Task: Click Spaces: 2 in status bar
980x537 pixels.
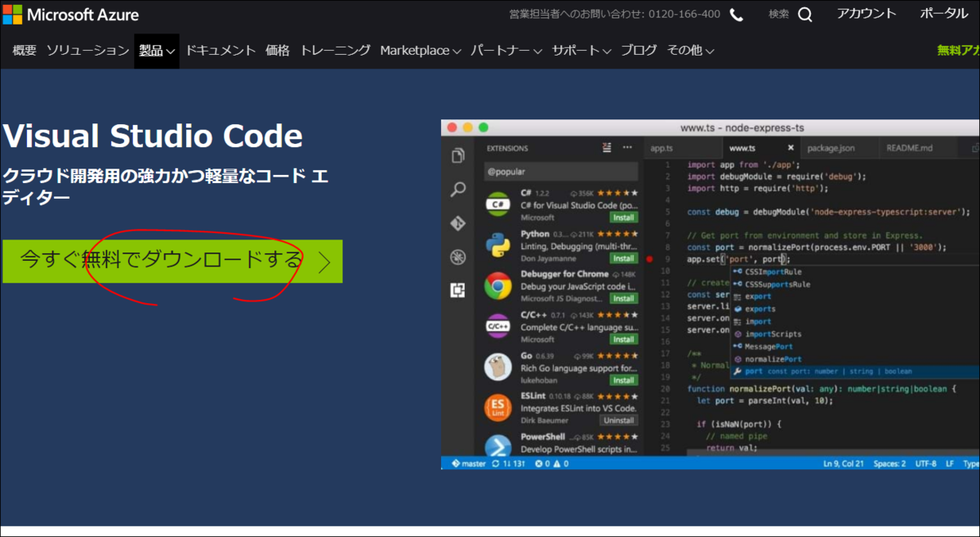Action: 889,463
